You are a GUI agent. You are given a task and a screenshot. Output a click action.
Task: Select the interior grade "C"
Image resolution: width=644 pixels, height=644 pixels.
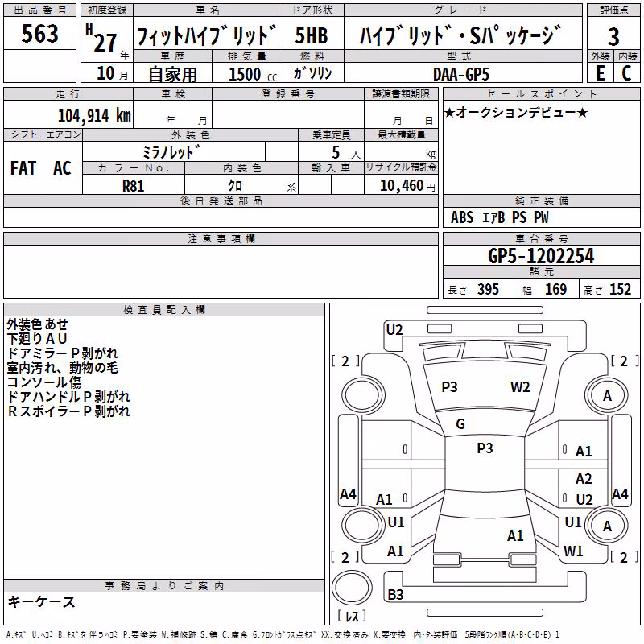(626, 73)
